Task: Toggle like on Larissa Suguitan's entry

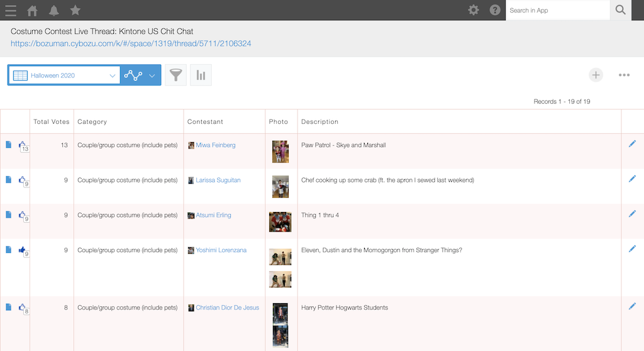Action: click(x=23, y=180)
